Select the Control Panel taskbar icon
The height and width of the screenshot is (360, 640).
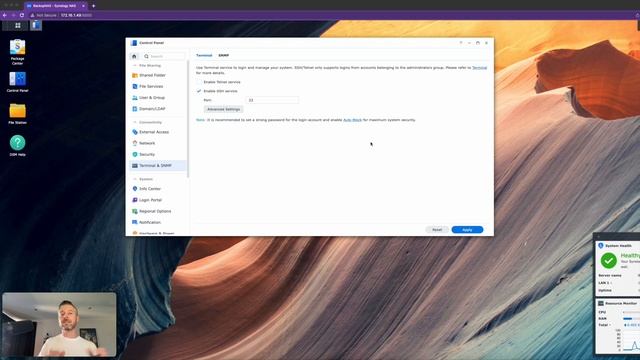tap(36, 25)
